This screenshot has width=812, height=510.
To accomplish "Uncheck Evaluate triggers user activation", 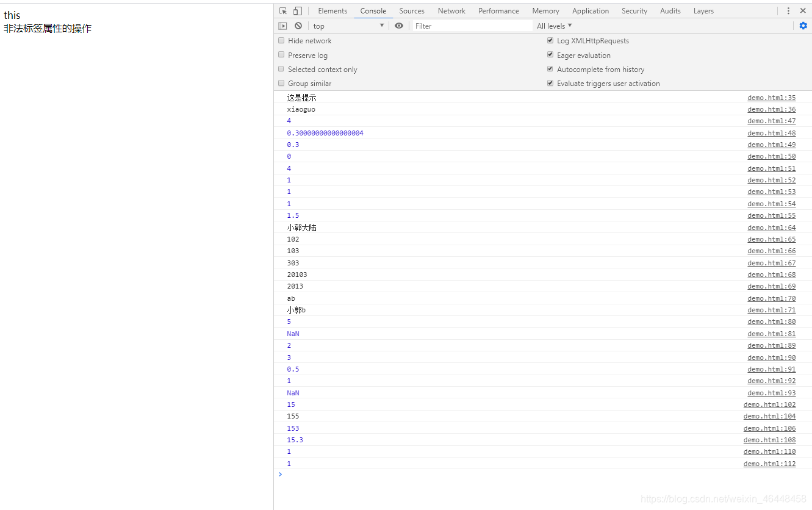I will [550, 83].
